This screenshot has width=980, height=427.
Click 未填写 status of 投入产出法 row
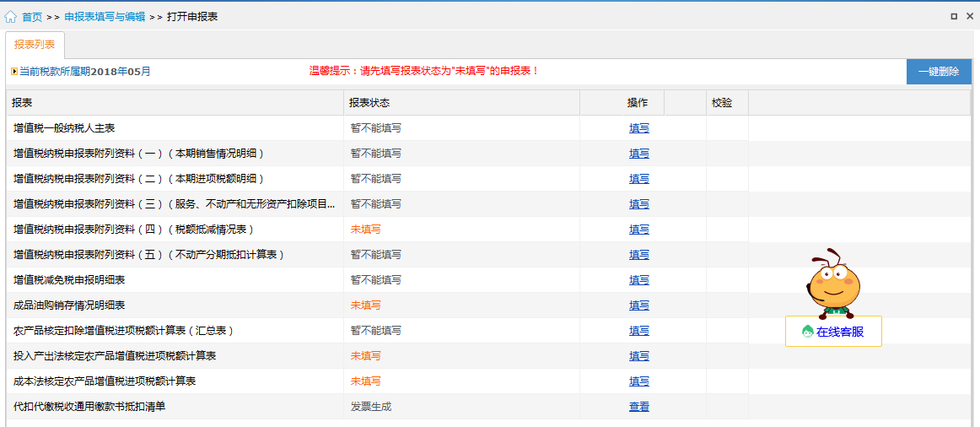(x=366, y=356)
